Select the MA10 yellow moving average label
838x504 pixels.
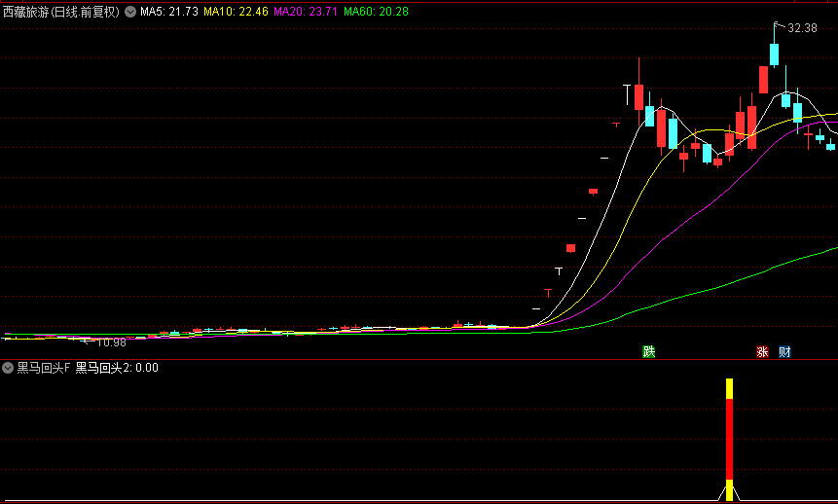click(x=236, y=12)
